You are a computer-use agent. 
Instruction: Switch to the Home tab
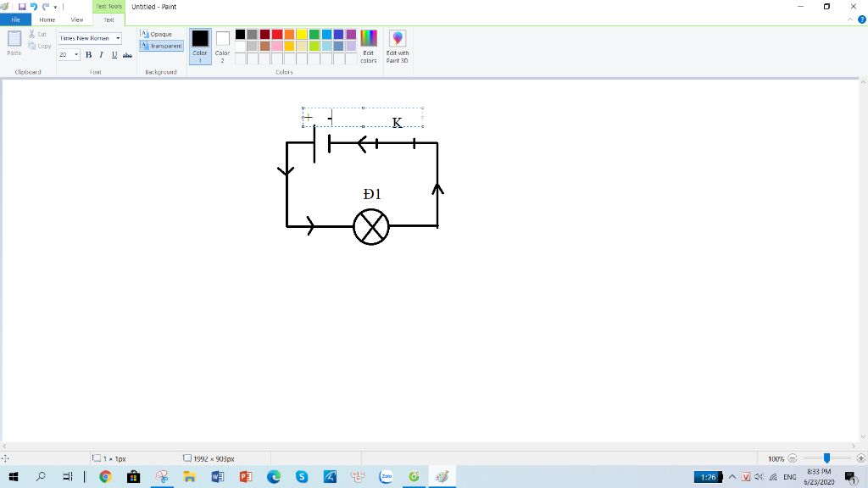(x=47, y=20)
